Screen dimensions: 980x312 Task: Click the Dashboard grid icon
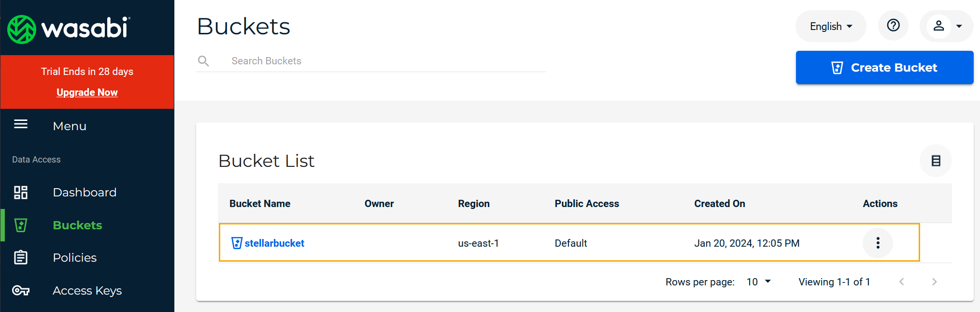coord(21,193)
